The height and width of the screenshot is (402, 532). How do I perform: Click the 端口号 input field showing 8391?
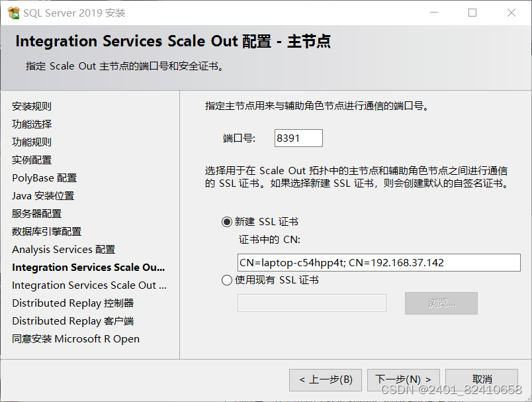click(298, 138)
